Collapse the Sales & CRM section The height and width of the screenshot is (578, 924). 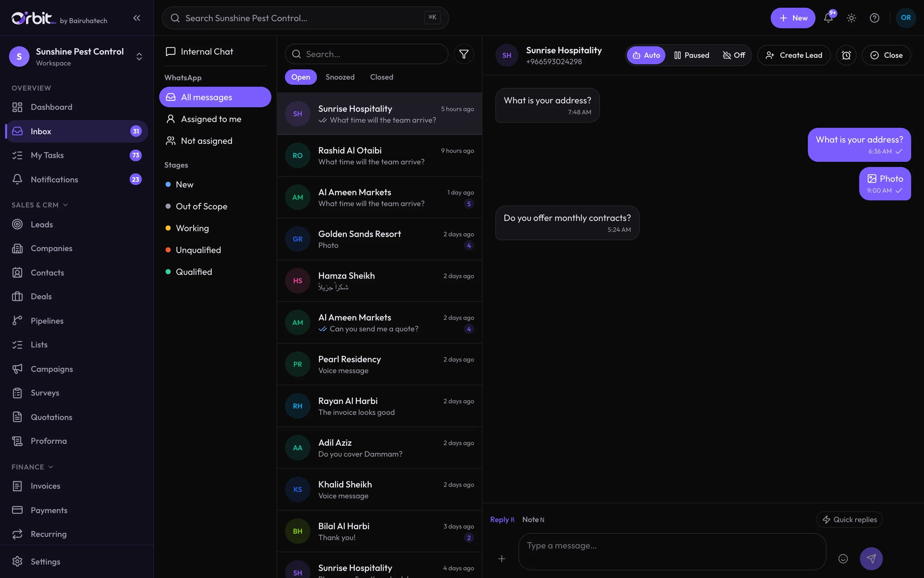pyautogui.click(x=40, y=205)
